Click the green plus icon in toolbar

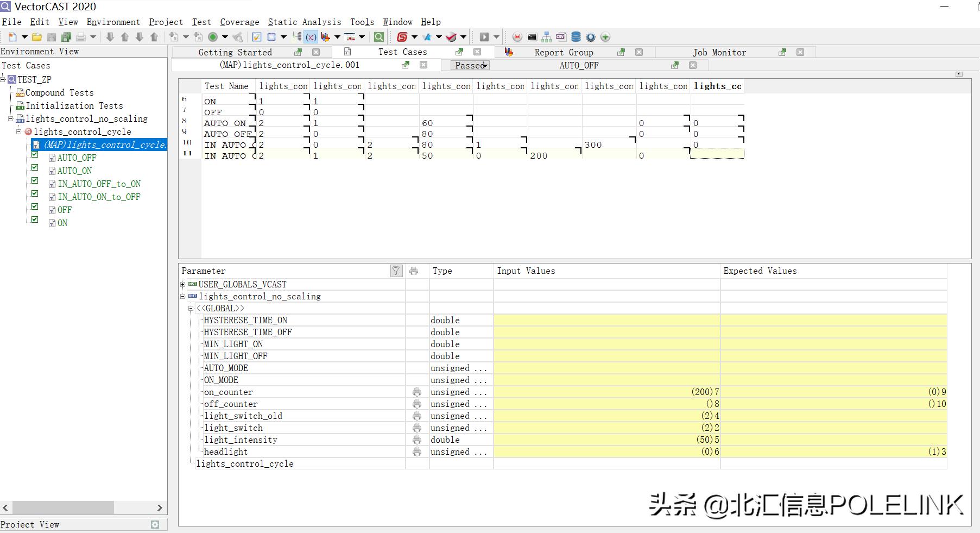click(605, 37)
